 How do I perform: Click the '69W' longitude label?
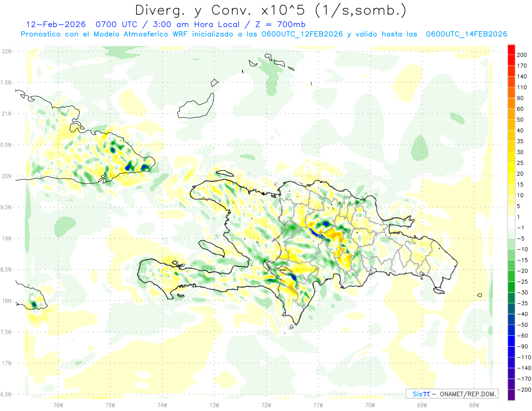422,405
